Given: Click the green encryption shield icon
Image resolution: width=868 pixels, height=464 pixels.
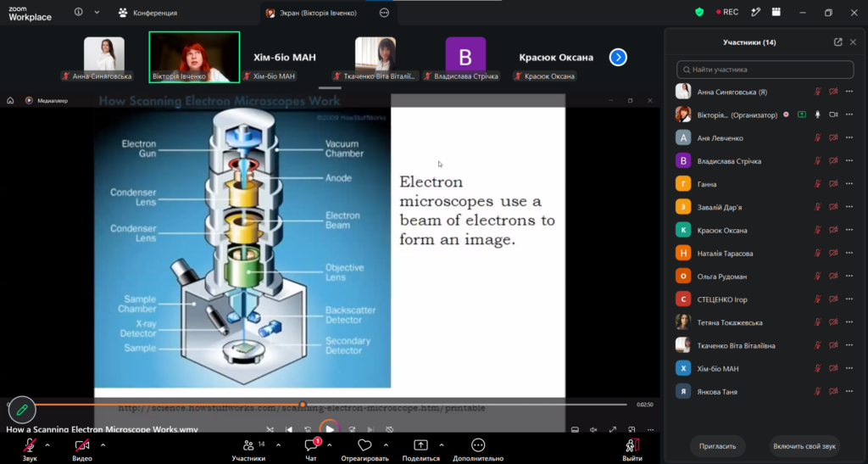Looking at the screenshot, I should point(699,12).
